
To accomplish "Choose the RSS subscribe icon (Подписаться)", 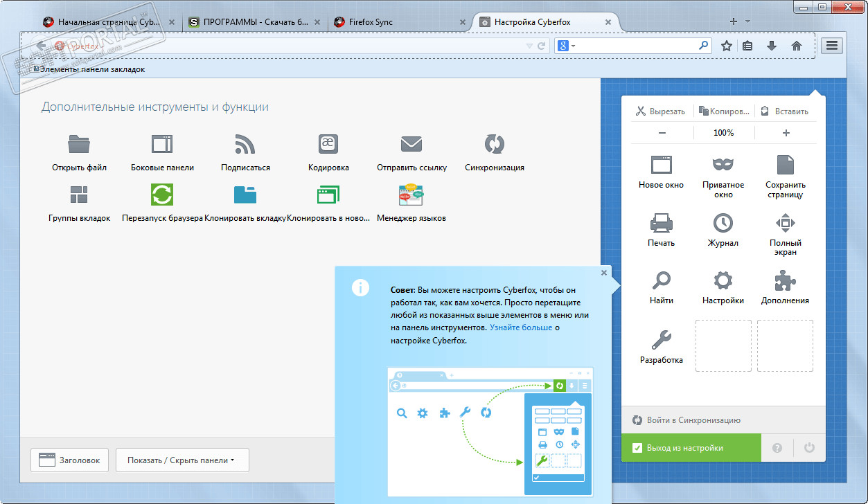I will coord(245,144).
